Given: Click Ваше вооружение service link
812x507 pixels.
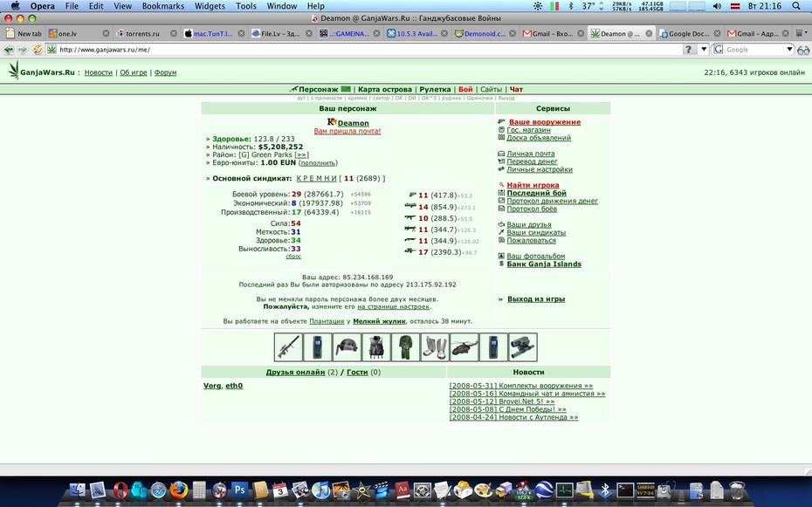Looking at the screenshot, I should pos(545,122).
